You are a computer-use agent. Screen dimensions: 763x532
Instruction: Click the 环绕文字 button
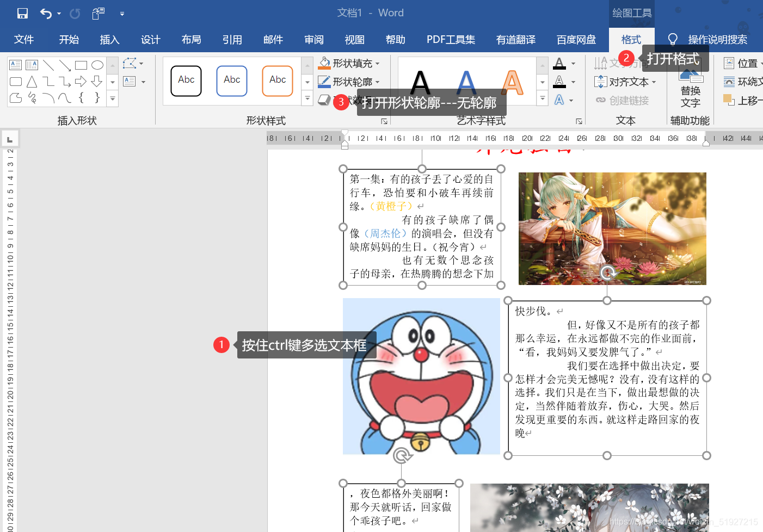[743, 82]
